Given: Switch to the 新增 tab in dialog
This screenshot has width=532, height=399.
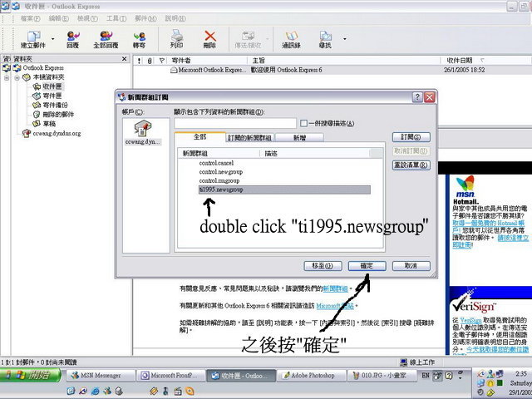Looking at the screenshot, I should (298, 138).
